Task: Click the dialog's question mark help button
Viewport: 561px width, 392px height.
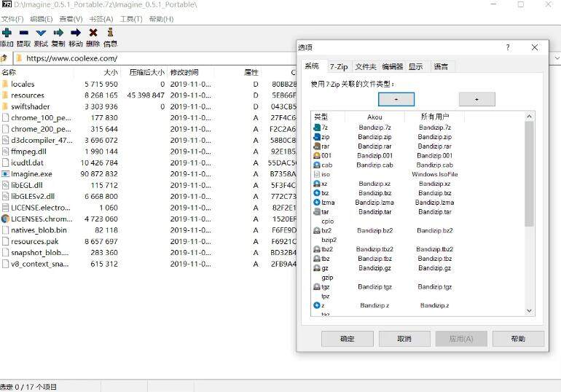Action: pos(508,47)
